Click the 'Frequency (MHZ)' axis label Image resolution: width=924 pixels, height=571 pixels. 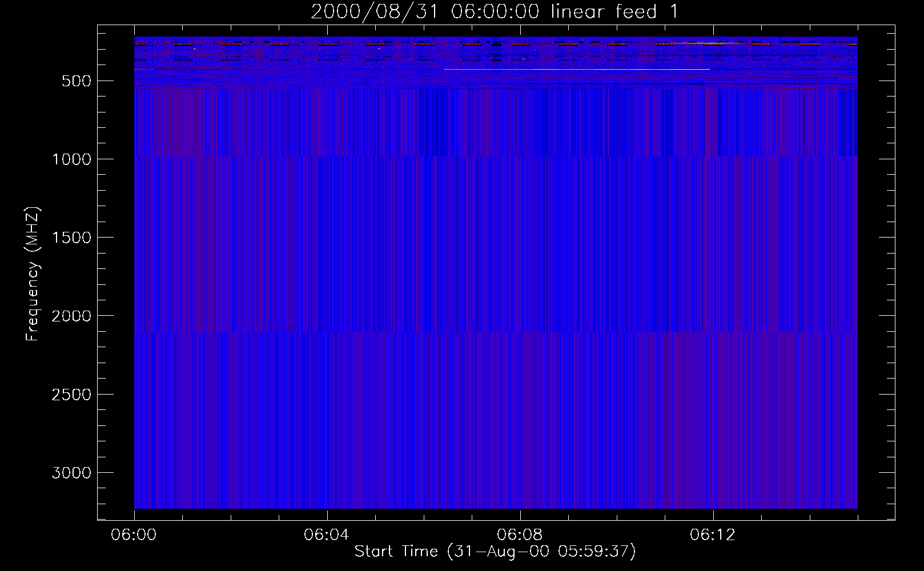coord(33,274)
